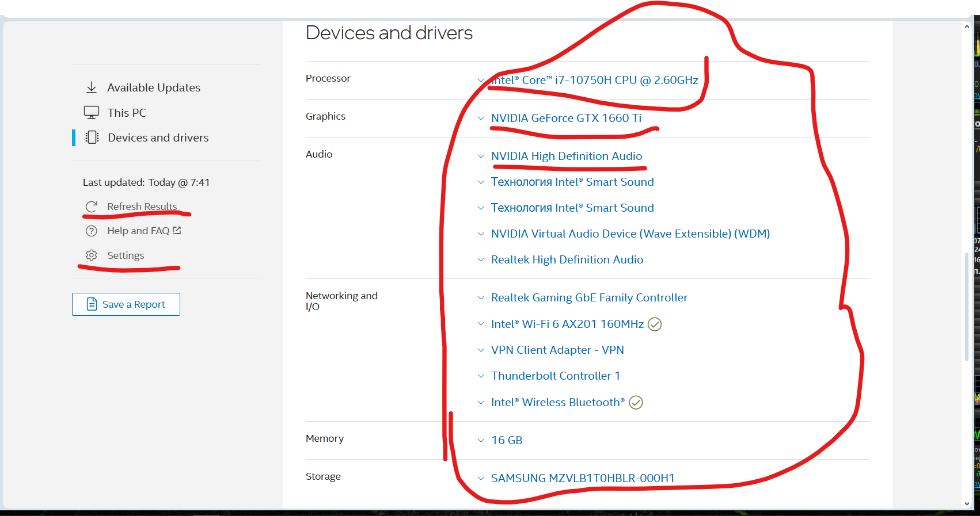Click the Memory category label

point(325,438)
